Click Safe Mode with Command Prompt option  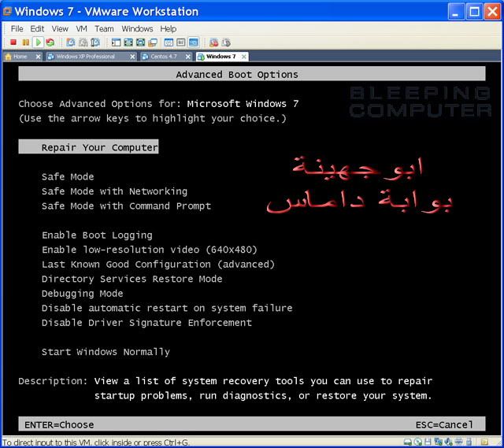(126, 206)
